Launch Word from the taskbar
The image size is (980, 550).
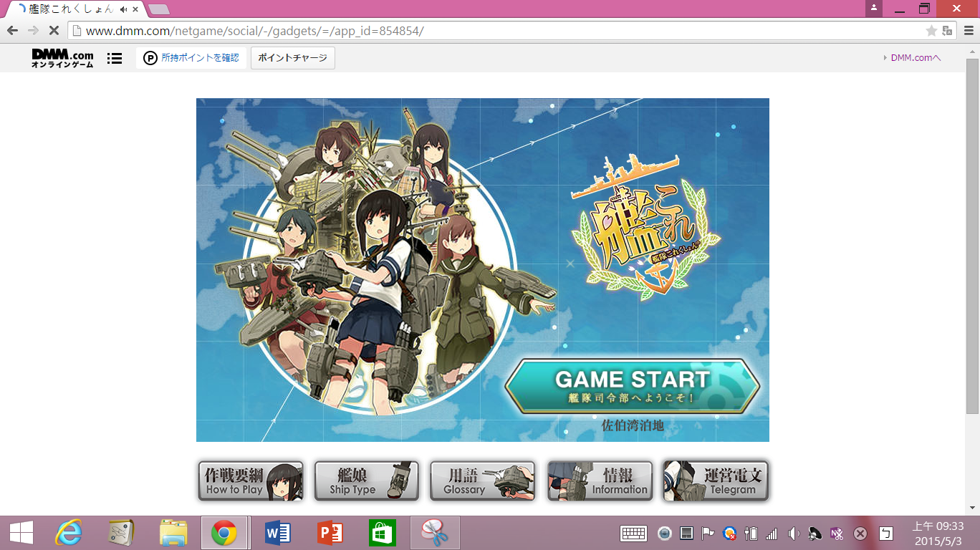277,533
